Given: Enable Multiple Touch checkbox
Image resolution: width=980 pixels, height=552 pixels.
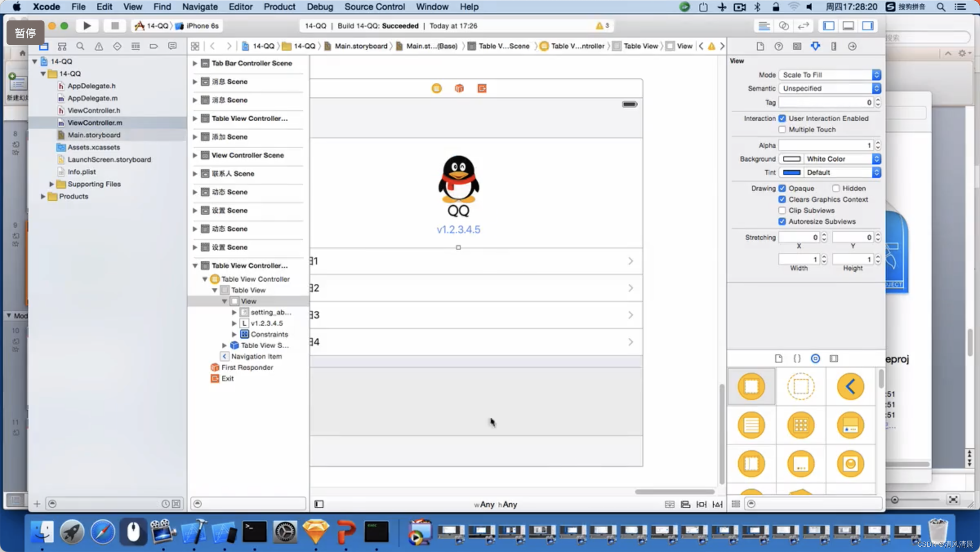Looking at the screenshot, I should [783, 129].
